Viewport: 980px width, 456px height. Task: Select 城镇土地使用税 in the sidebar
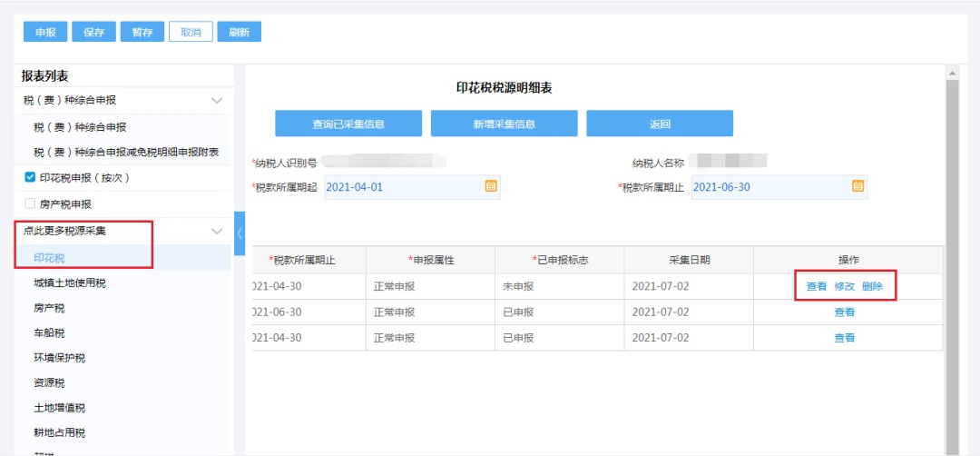point(70,283)
